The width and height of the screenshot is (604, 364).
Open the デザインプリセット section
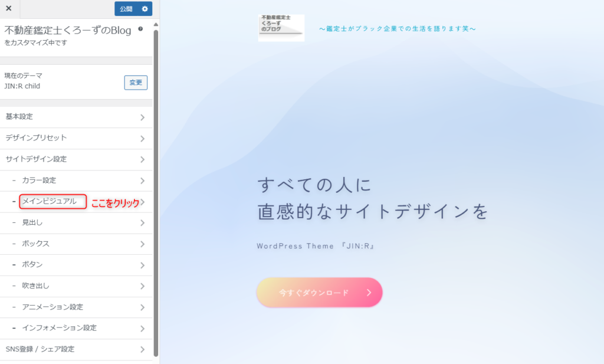point(76,138)
